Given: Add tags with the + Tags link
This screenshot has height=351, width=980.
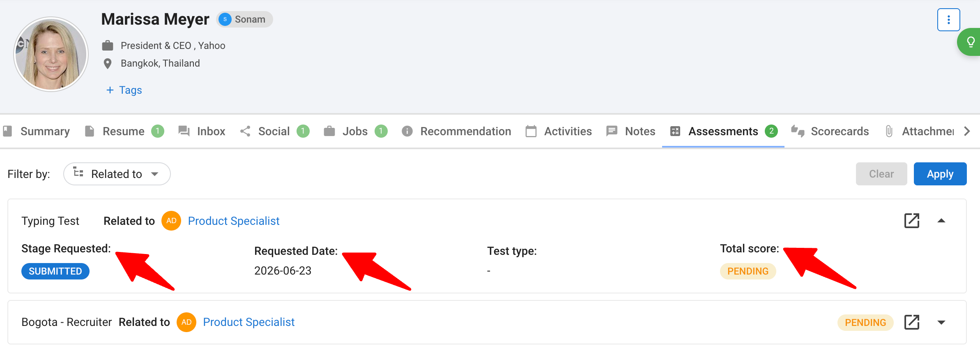Looking at the screenshot, I should tap(124, 90).
